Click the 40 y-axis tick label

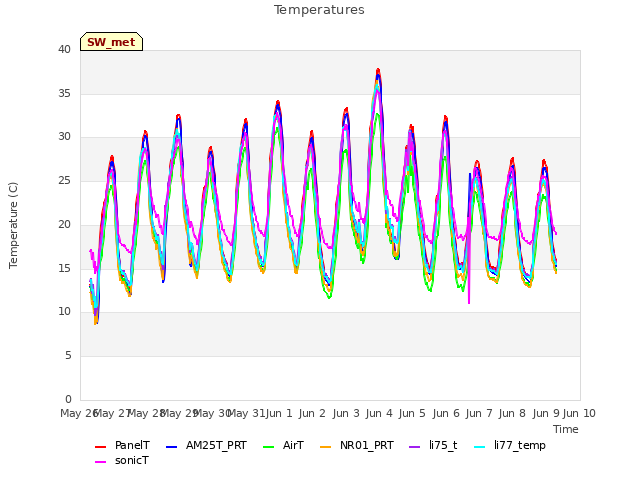64,49
